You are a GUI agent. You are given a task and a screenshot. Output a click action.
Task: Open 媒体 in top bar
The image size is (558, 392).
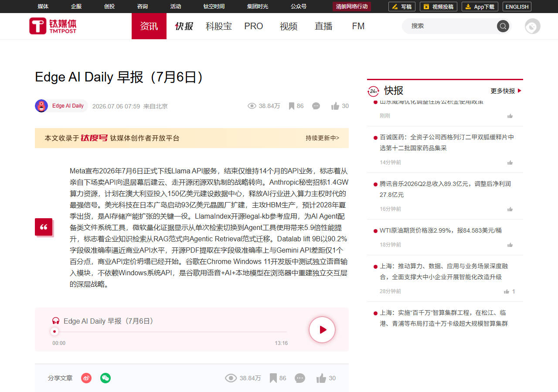coord(43,7)
